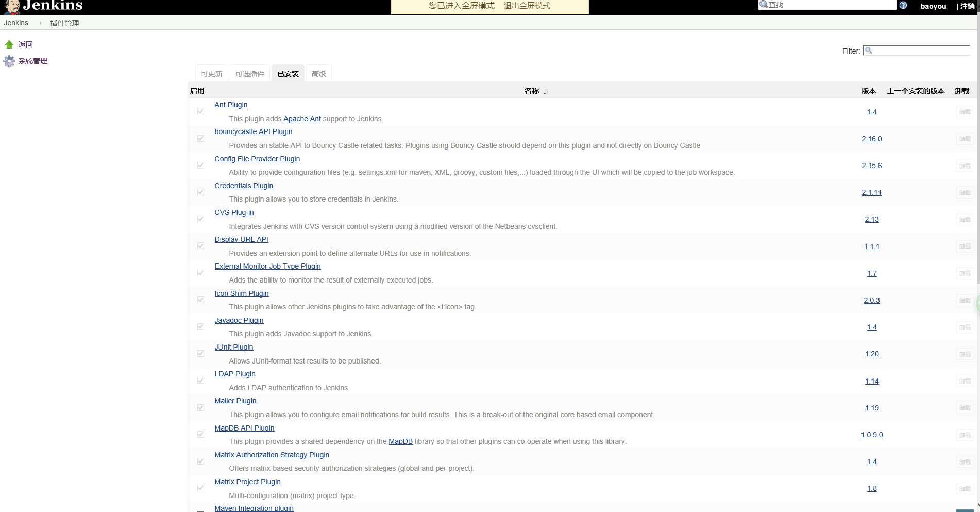Click the 系统管理 link in sidebar

33,61
